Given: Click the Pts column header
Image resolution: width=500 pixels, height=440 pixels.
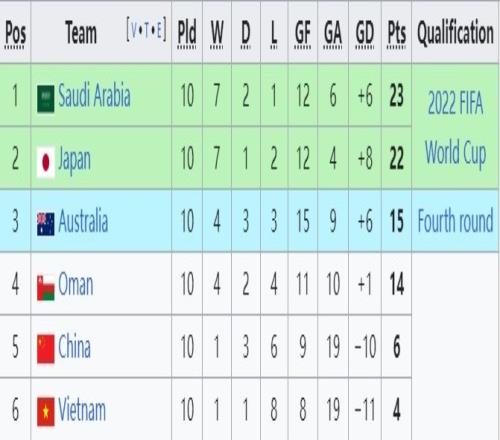Looking at the screenshot, I should click(397, 33).
